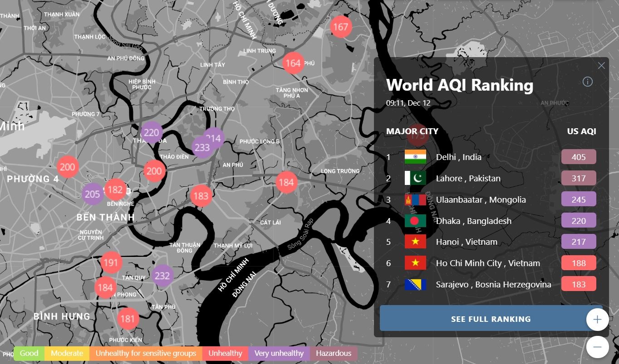Viewport: 619px width, 364px height.
Task: Open the 164 AQI station marker
Action: 293,63
